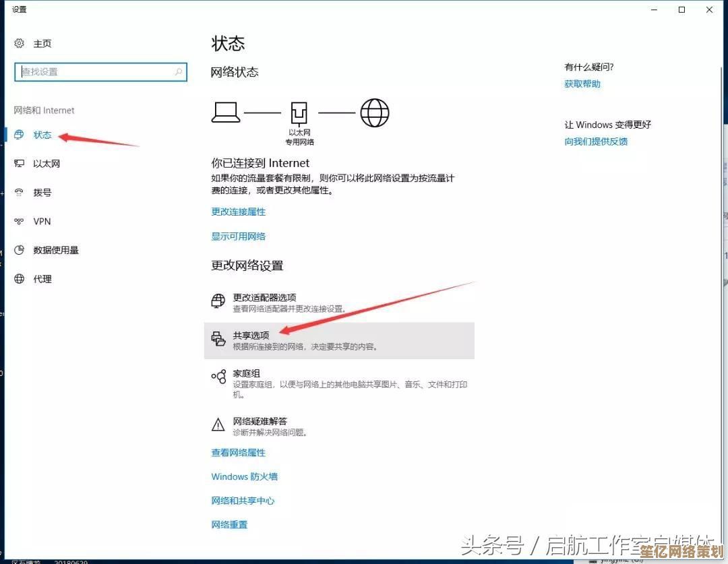Open the Windows 防火墙 link
728x564 pixels.
pyautogui.click(x=244, y=476)
